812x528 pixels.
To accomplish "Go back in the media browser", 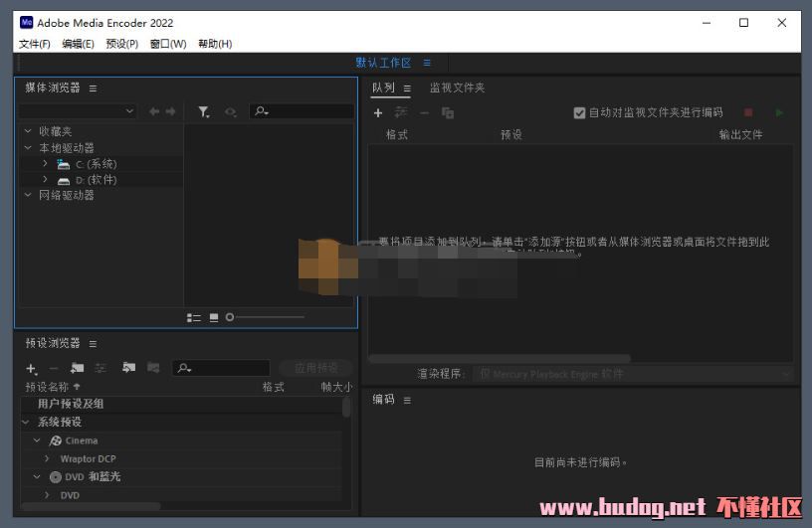I will click(154, 111).
